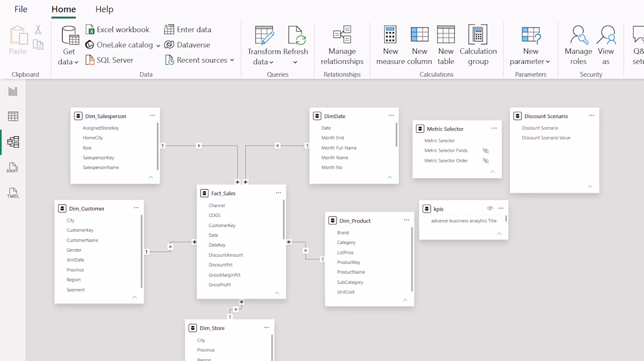Click the View as roles icon
The width and height of the screenshot is (644, 361).
coord(606,45)
